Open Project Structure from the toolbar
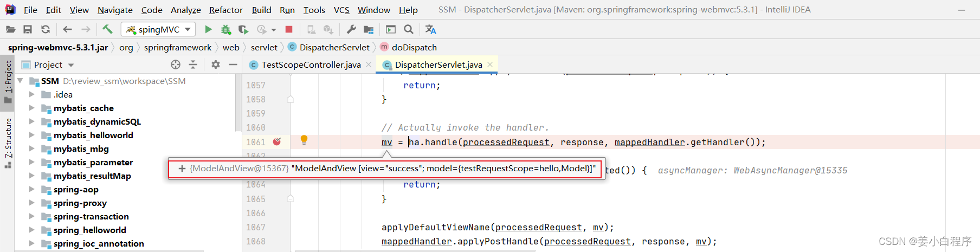The width and height of the screenshot is (980, 252). coord(369,29)
